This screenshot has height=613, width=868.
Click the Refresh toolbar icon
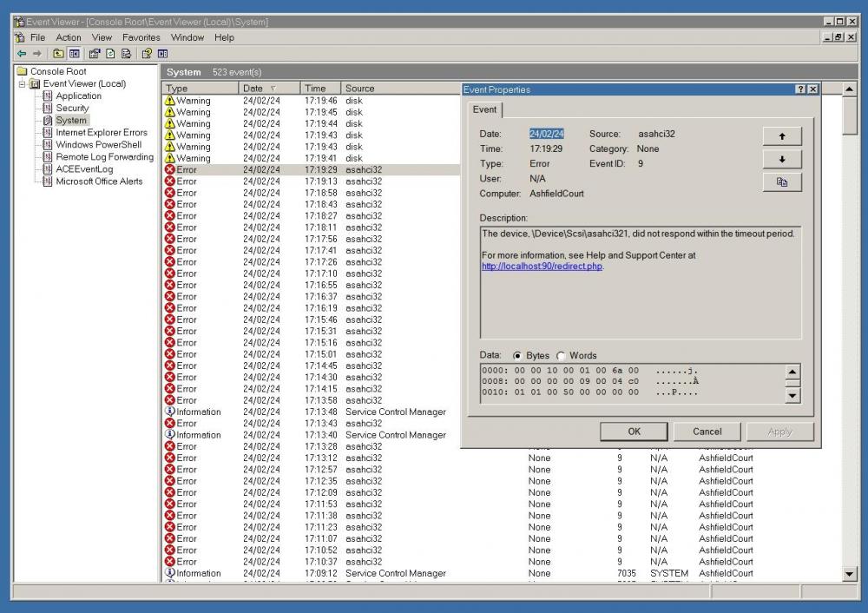110,54
